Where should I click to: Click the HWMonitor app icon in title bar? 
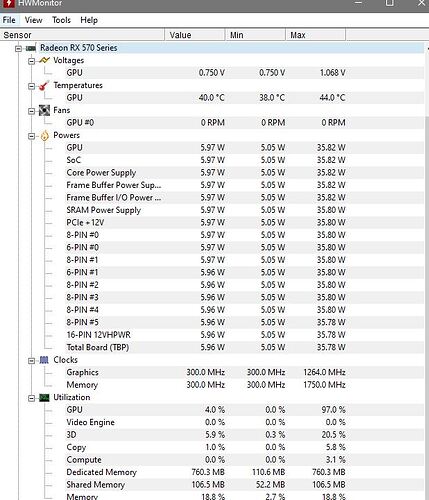9,3
